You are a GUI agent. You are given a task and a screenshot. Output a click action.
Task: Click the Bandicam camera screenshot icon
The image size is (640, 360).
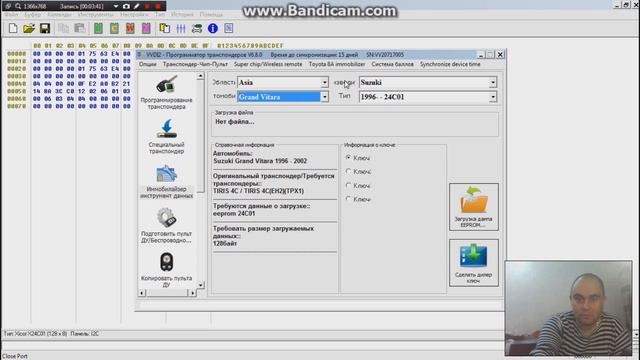[x=126, y=6]
